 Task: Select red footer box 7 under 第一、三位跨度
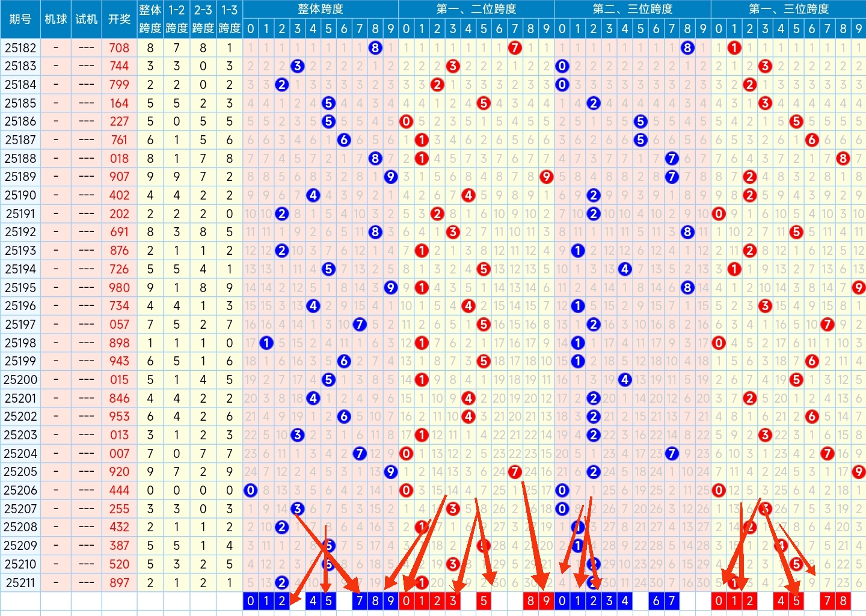pyautogui.click(x=828, y=600)
